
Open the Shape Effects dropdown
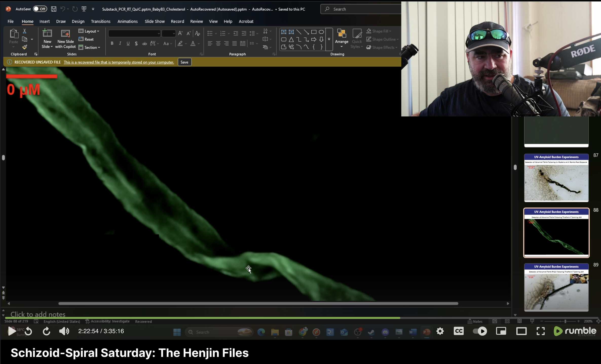tap(382, 47)
